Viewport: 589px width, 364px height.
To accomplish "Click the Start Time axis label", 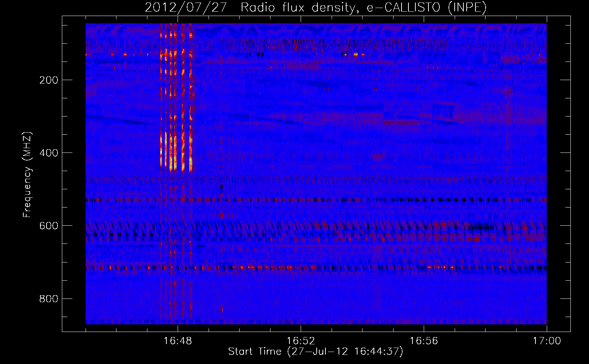I will click(316, 352).
